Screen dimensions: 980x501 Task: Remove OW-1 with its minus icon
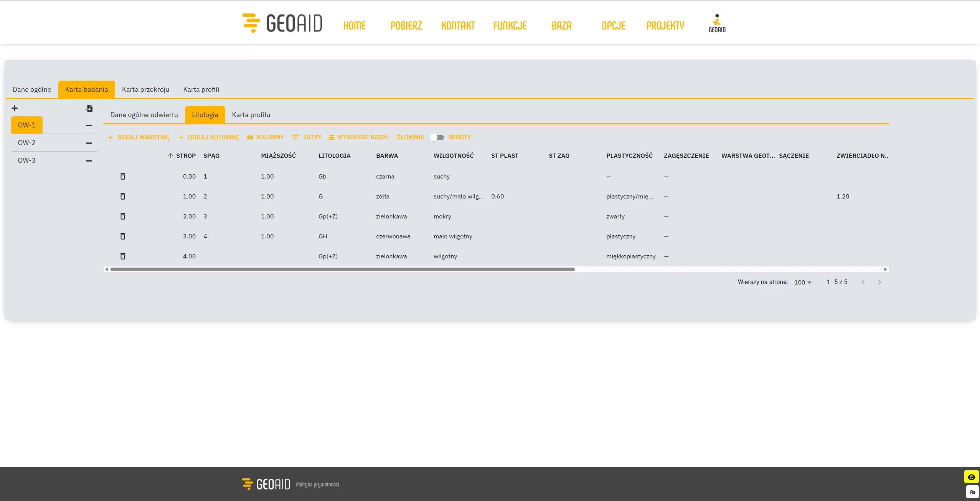[x=89, y=125]
